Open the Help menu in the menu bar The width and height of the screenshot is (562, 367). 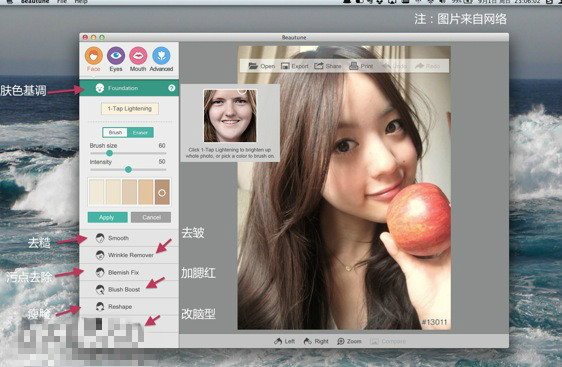click(x=81, y=1)
